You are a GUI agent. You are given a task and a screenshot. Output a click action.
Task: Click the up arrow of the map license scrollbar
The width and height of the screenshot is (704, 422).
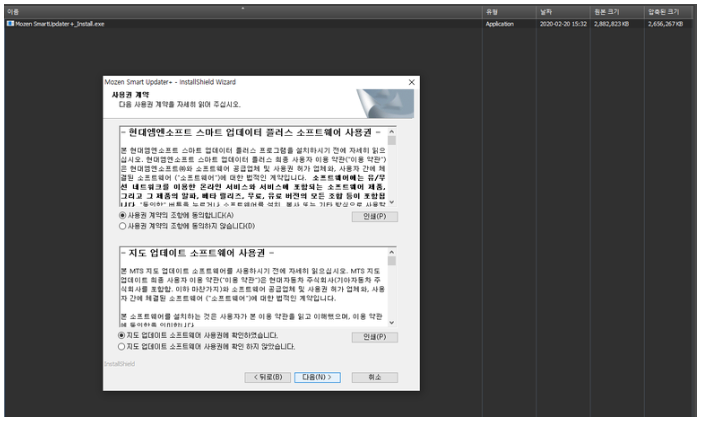392,252
